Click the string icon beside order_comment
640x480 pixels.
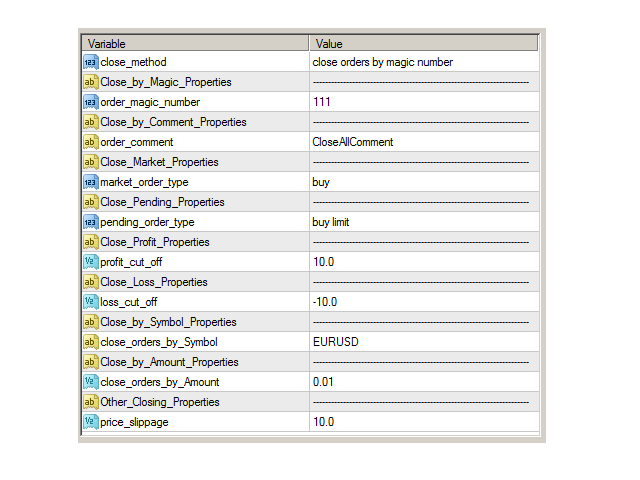[x=91, y=142]
